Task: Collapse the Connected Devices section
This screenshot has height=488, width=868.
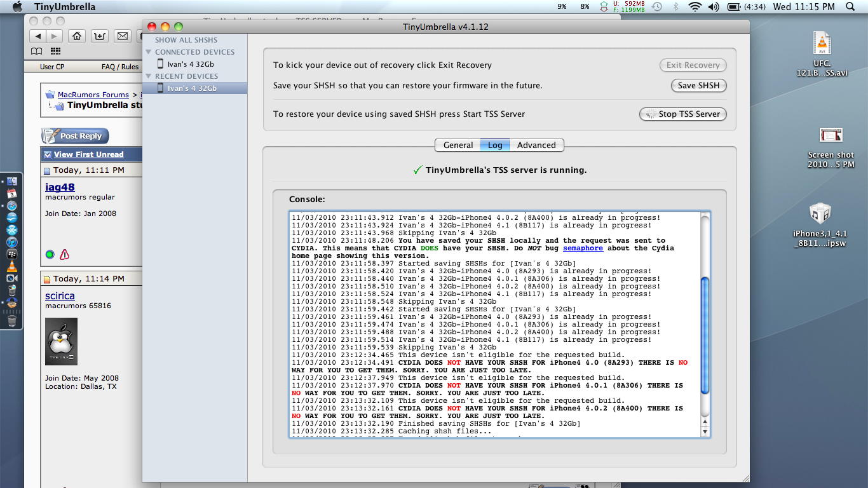Action: click(149, 52)
